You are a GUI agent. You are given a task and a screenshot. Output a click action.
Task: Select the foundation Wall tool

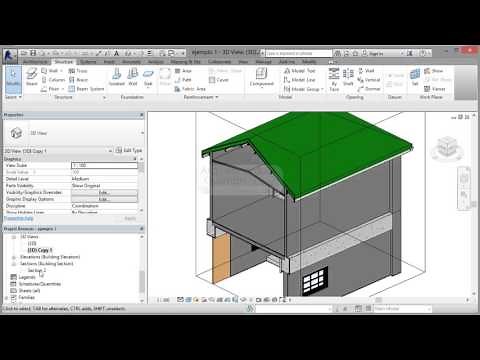(x=133, y=77)
